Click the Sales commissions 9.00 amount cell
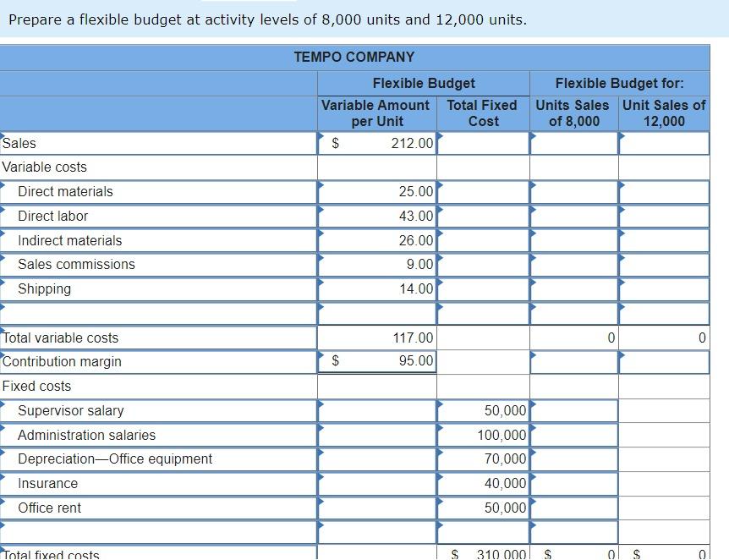729x560 pixels. (x=377, y=265)
